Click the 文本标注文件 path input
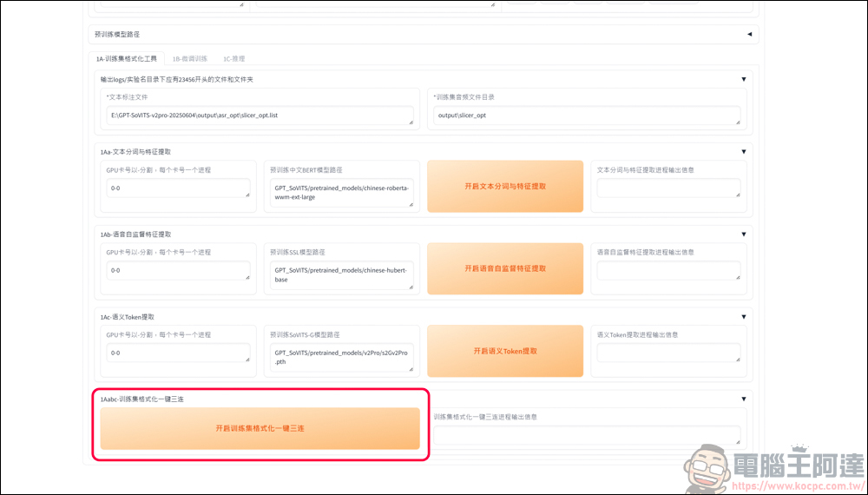The image size is (868, 495). coord(260,115)
